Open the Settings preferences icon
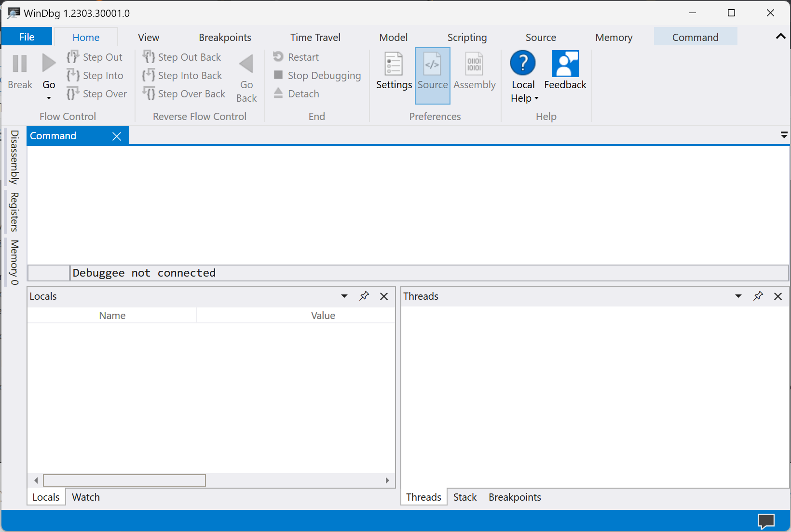 (394, 64)
